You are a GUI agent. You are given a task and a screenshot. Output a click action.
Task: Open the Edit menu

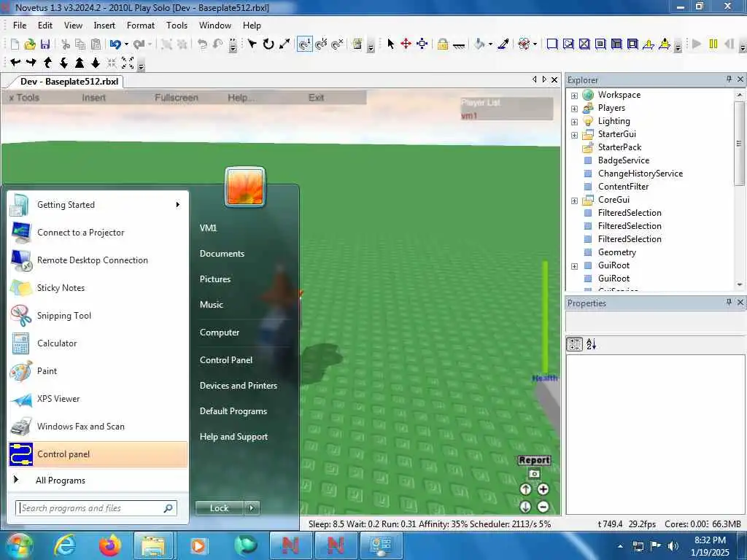tap(45, 26)
